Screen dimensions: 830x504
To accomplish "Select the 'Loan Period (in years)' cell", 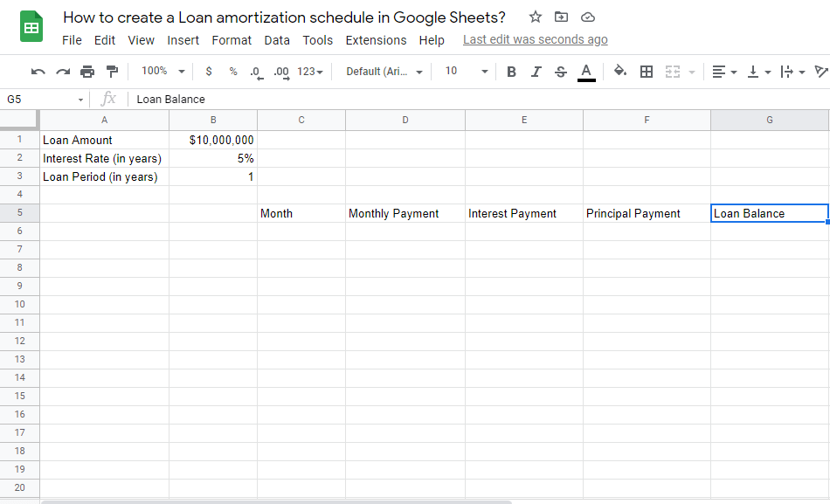I will 104,176.
